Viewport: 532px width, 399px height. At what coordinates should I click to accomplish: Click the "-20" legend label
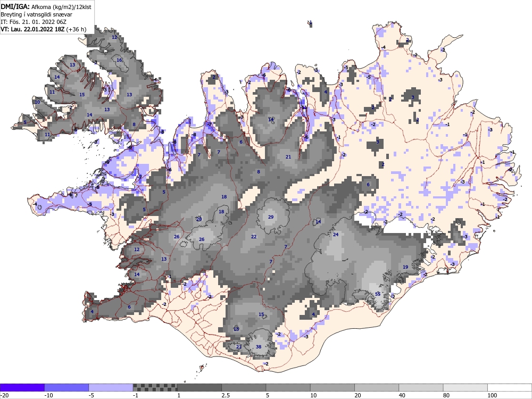[4, 395]
